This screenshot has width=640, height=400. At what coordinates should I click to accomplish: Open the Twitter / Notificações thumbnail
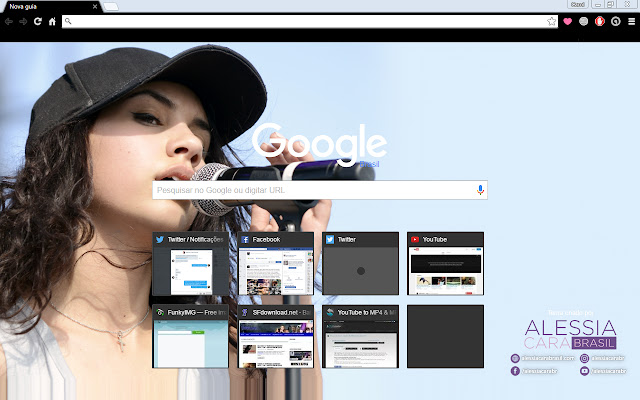[191, 264]
